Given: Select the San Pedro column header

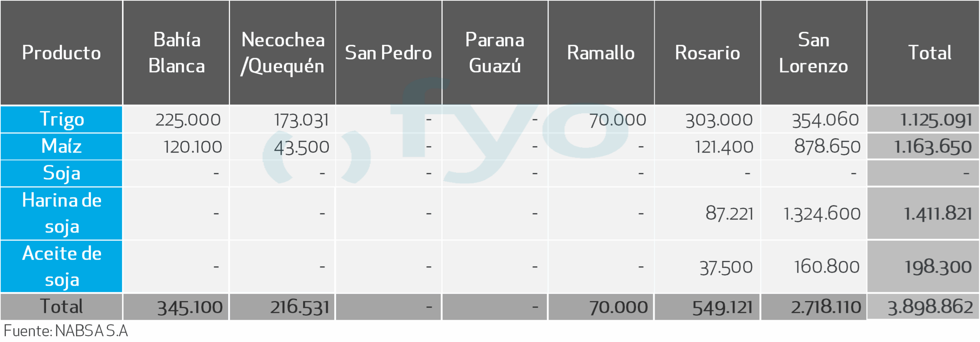Looking at the screenshot, I should (388, 53).
